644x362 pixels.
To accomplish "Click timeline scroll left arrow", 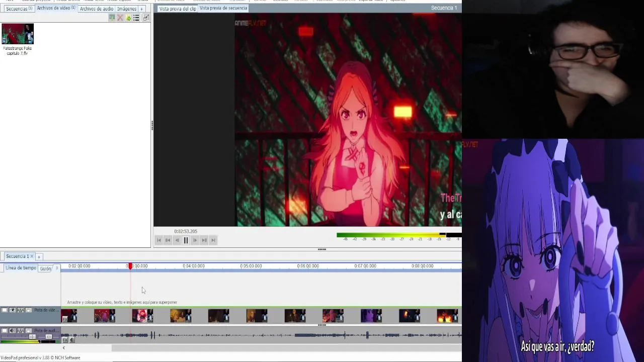I will [63, 348].
